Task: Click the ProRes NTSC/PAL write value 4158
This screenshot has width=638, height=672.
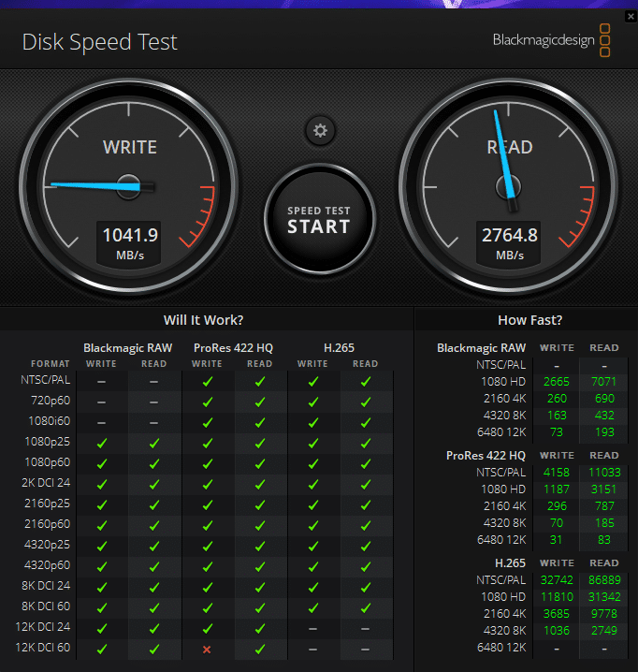Action: pos(557,473)
